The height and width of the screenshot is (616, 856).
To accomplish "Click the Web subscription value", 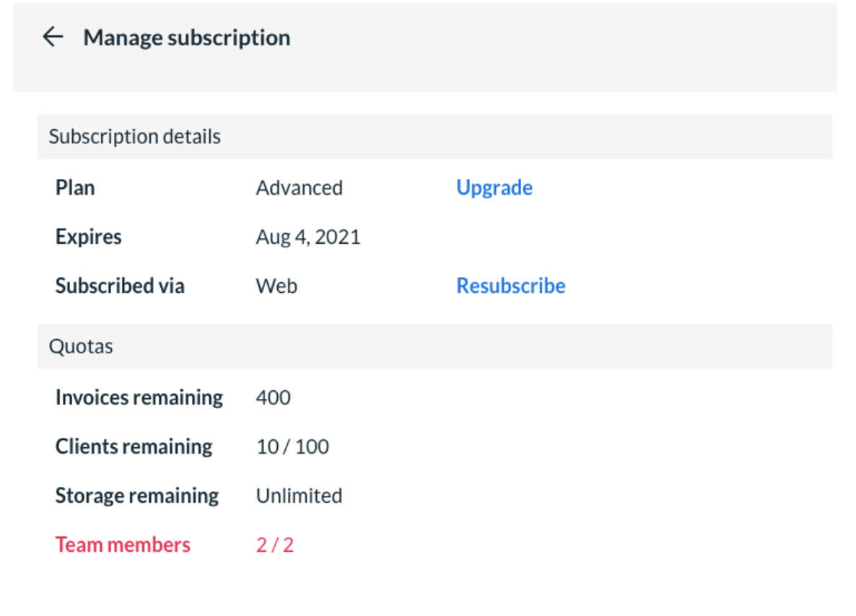I will click(276, 286).
